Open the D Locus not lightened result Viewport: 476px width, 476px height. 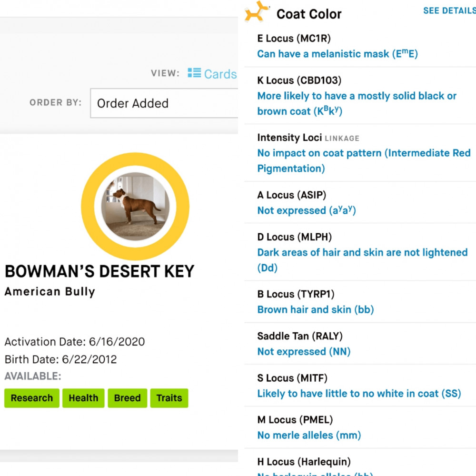click(x=362, y=260)
